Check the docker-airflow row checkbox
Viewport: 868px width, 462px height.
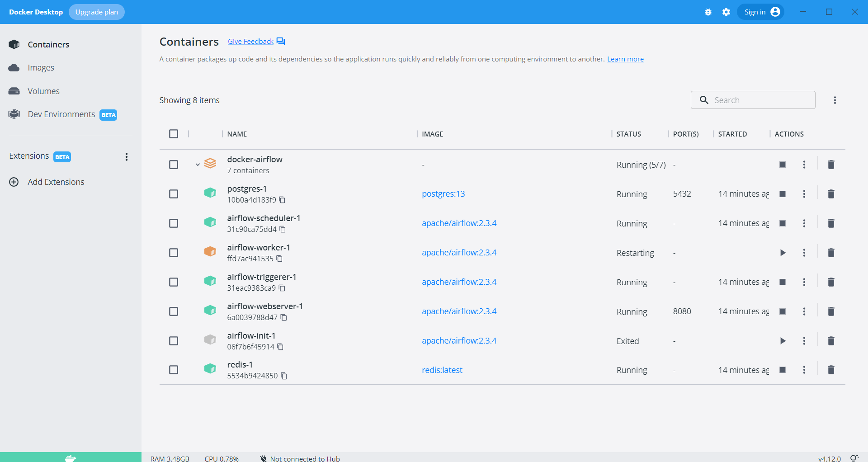pyautogui.click(x=174, y=165)
